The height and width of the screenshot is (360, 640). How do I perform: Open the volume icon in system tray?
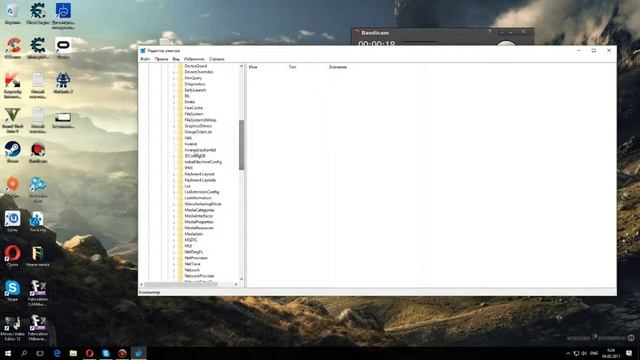[x=584, y=353]
